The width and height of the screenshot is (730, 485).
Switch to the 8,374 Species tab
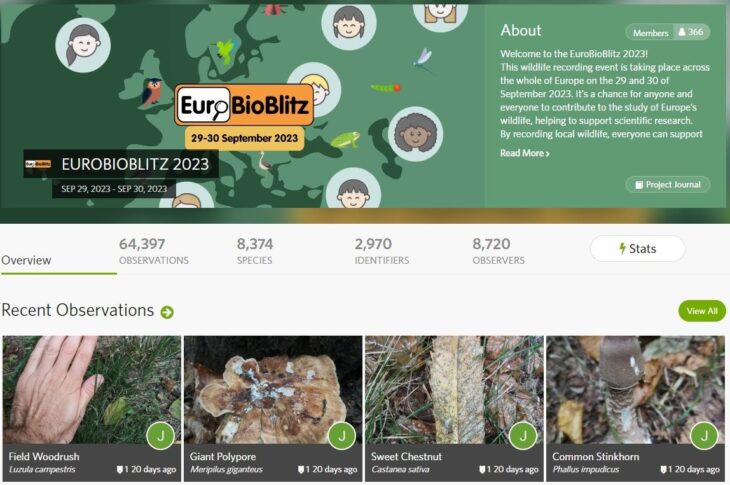[255, 251]
